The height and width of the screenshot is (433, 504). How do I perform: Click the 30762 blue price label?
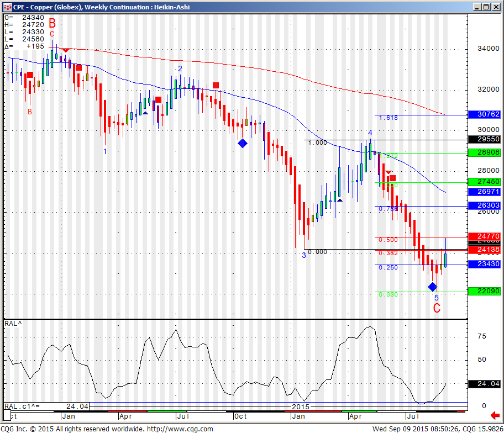point(484,115)
